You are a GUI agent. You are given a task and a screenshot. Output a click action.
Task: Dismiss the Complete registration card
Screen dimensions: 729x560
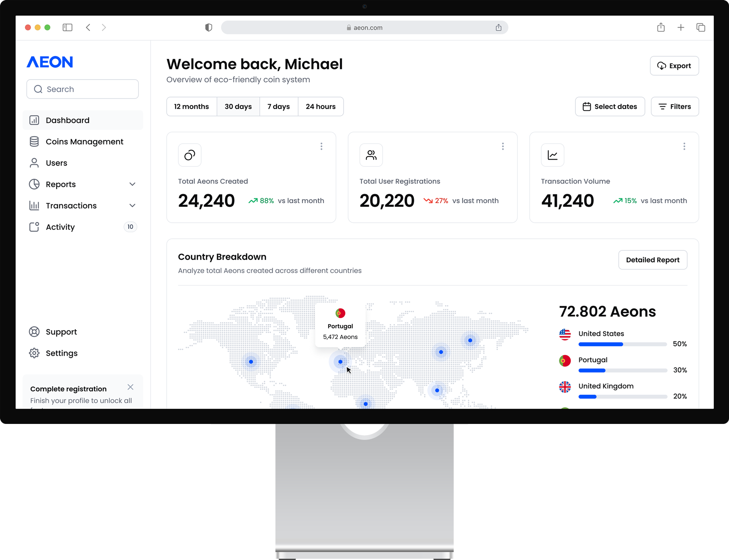(x=131, y=387)
